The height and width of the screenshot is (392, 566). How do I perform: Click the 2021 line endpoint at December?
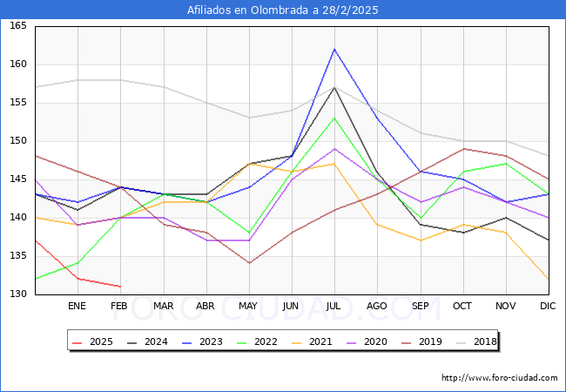click(x=549, y=279)
